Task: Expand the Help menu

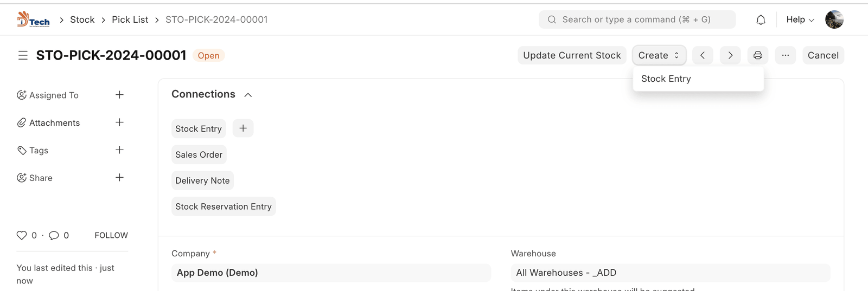Action: pos(800,20)
